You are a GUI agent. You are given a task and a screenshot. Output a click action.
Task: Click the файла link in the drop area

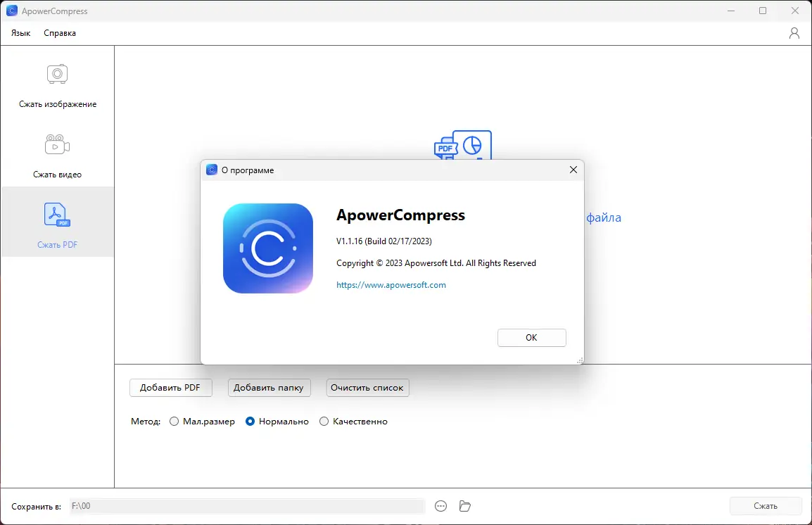point(603,217)
